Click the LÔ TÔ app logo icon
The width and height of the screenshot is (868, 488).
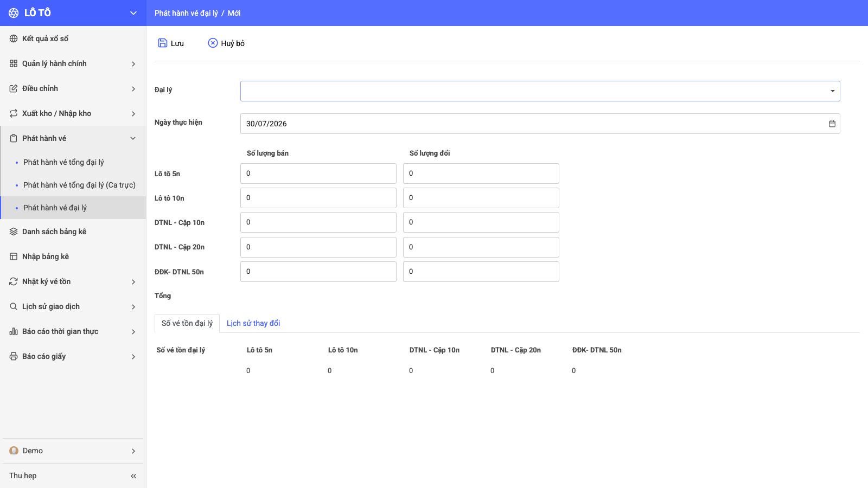point(14,13)
